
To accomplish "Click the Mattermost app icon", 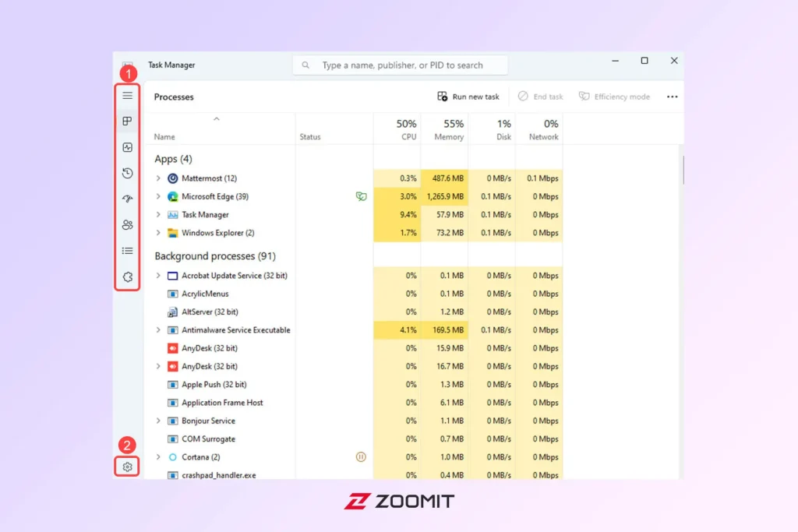I will click(172, 178).
